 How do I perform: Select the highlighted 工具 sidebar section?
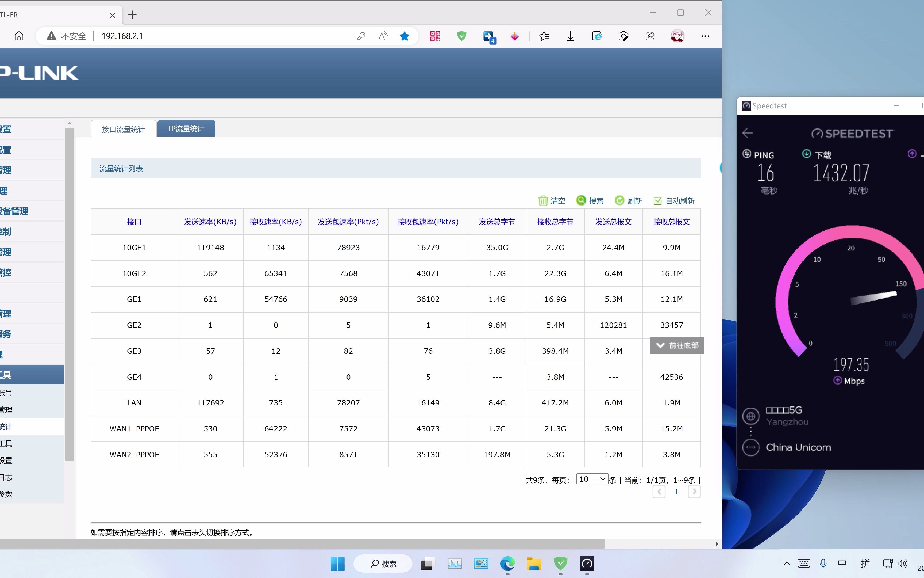[32, 375]
